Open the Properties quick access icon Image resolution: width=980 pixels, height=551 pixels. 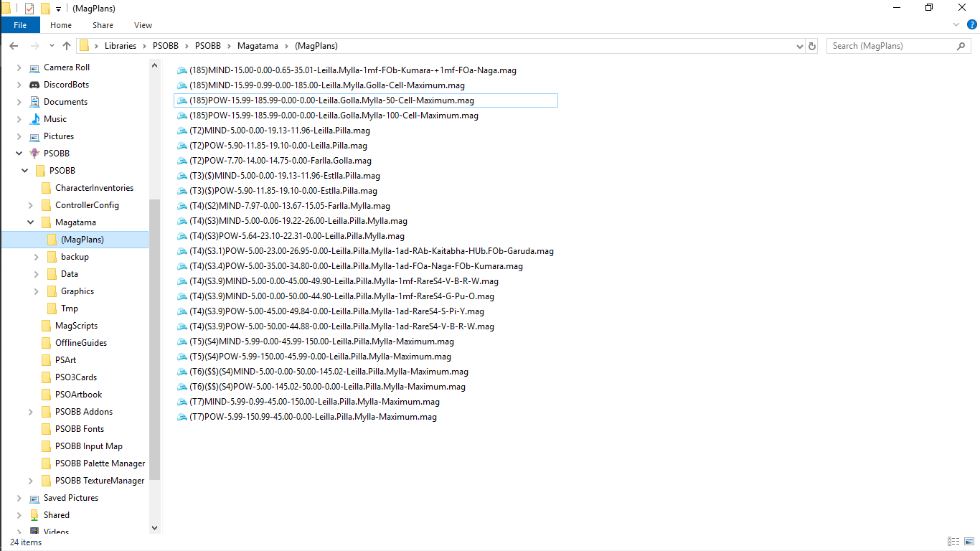tap(29, 8)
